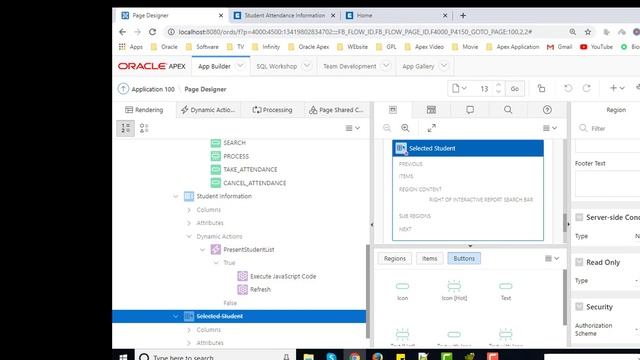Choose the Icon [Hot] button type
640x360 pixels.
(454, 291)
